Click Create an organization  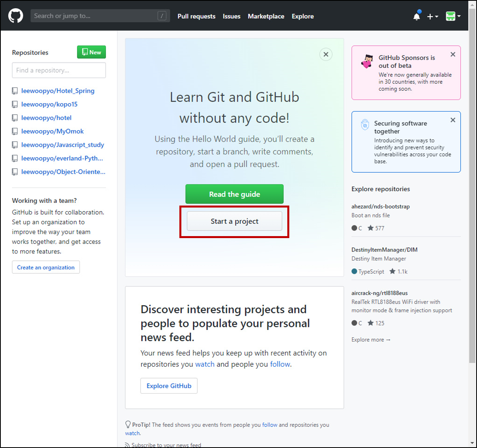[x=46, y=267]
